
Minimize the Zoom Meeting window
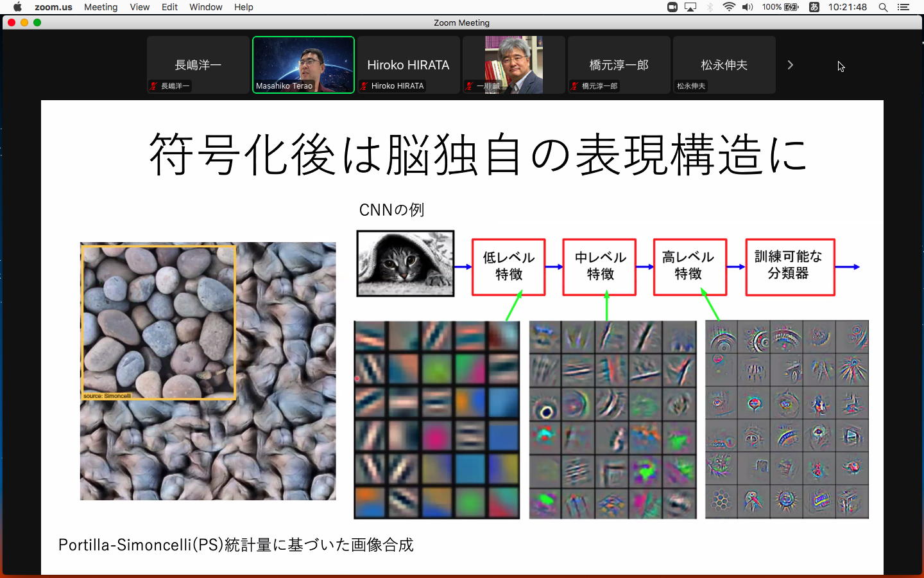click(24, 22)
